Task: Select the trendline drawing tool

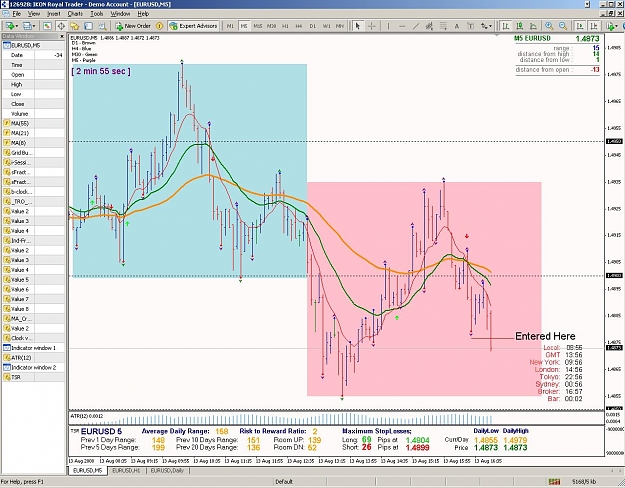Action: pos(416,26)
